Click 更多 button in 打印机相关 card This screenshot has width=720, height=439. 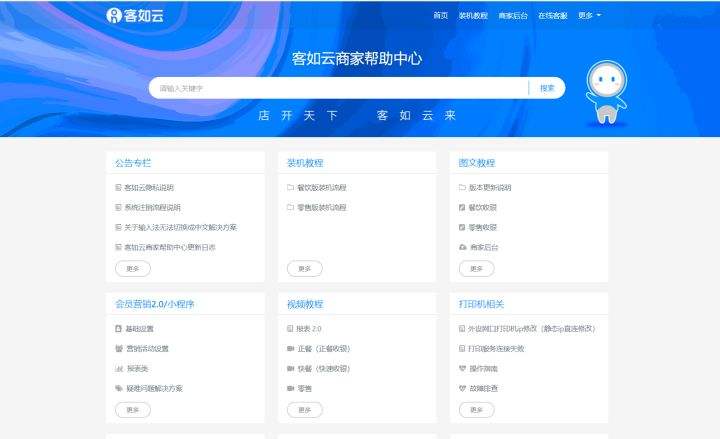(477, 410)
